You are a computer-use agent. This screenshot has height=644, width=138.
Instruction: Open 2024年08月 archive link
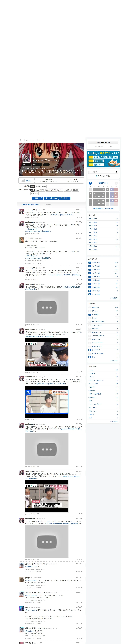(x=95, y=270)
